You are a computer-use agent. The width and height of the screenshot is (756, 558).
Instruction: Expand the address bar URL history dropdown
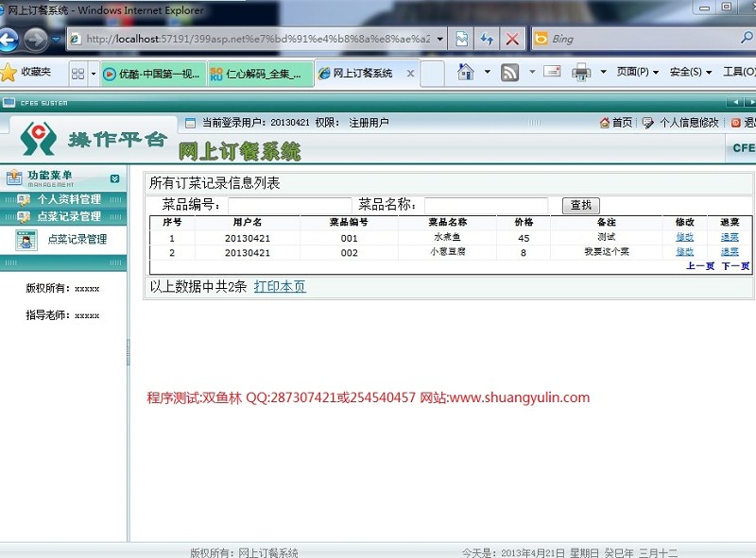(x=439, y=39)
